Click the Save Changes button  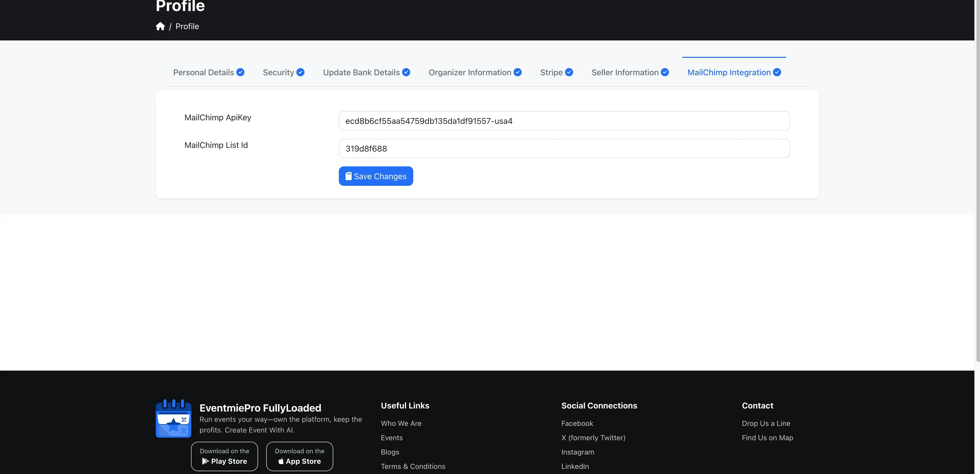[x=375, y=176]
